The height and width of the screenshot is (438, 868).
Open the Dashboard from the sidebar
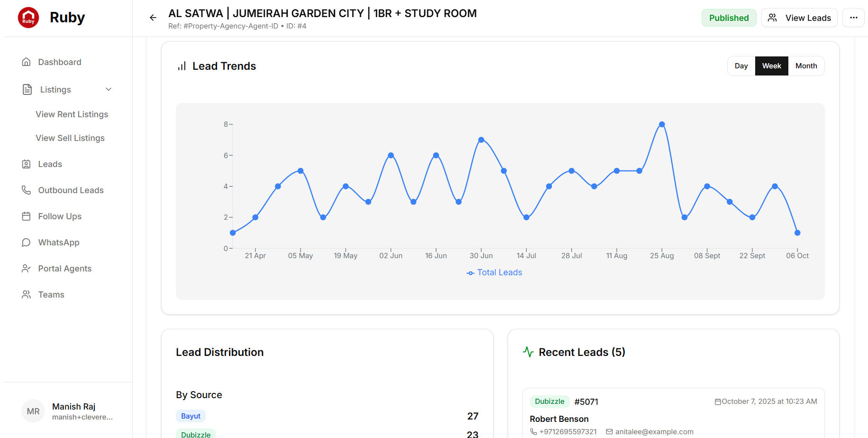(x=27, y=62)
